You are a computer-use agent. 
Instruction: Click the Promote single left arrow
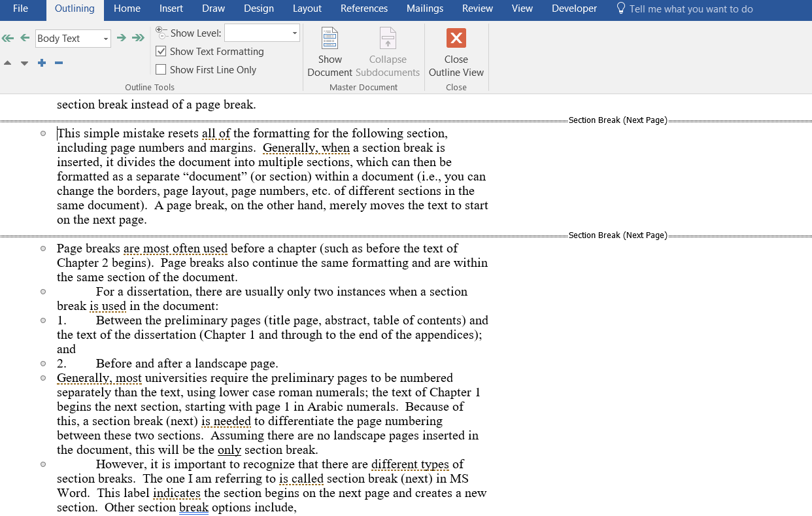25,38
